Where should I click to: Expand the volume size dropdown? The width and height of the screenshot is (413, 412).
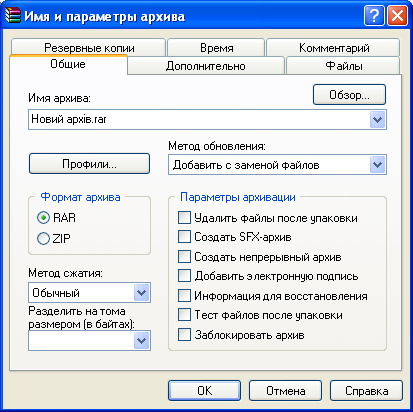142,340
